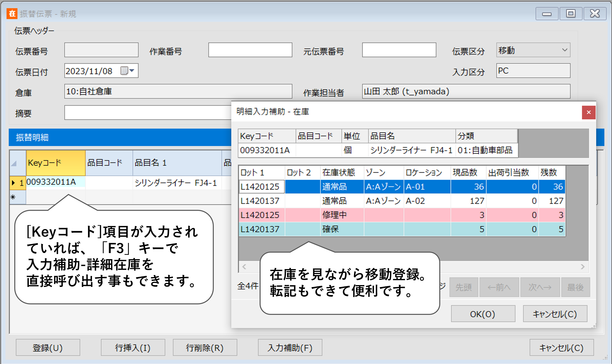Click the 次へ→ paging button
This screenshot has height=364, width=612.
[540, 287]
